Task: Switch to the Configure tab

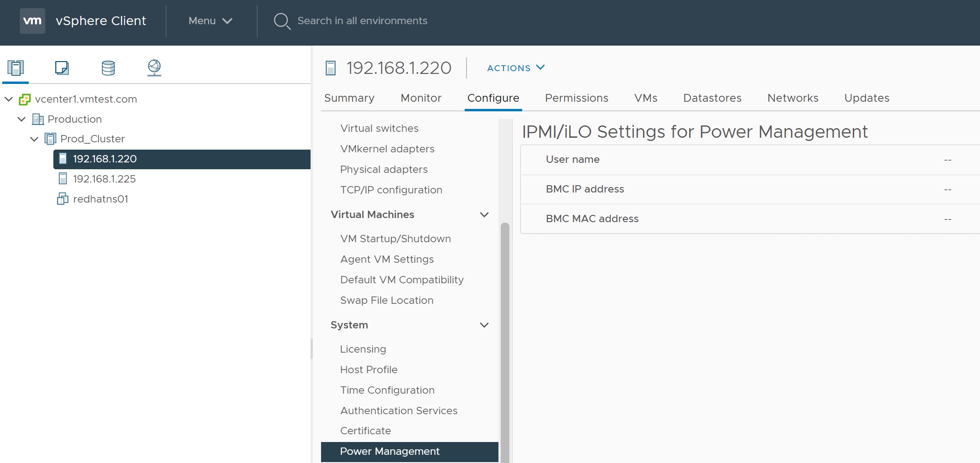Action: click(493, 98)
